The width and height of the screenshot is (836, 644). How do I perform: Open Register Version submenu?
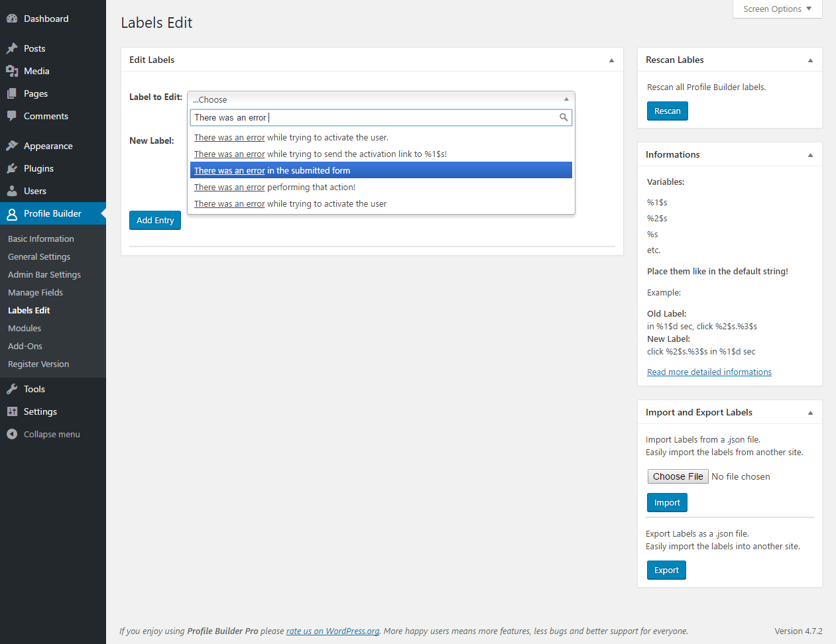(x=38, y=364)
